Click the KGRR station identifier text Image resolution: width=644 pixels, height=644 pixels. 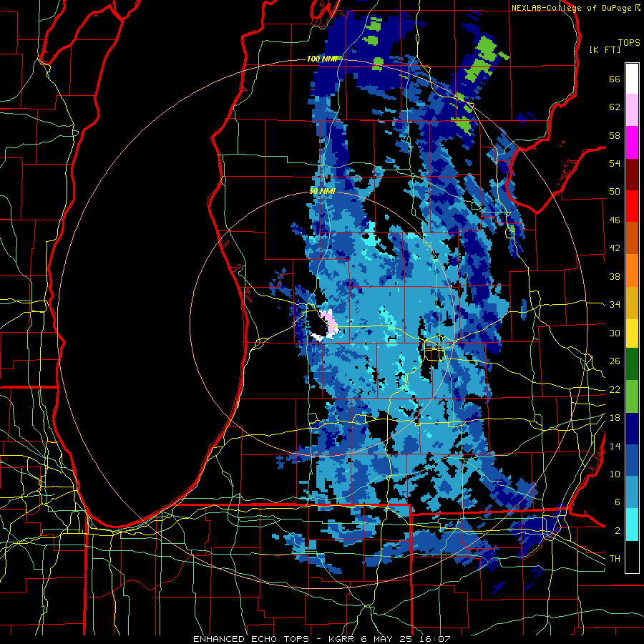click(x=343, y=639)
